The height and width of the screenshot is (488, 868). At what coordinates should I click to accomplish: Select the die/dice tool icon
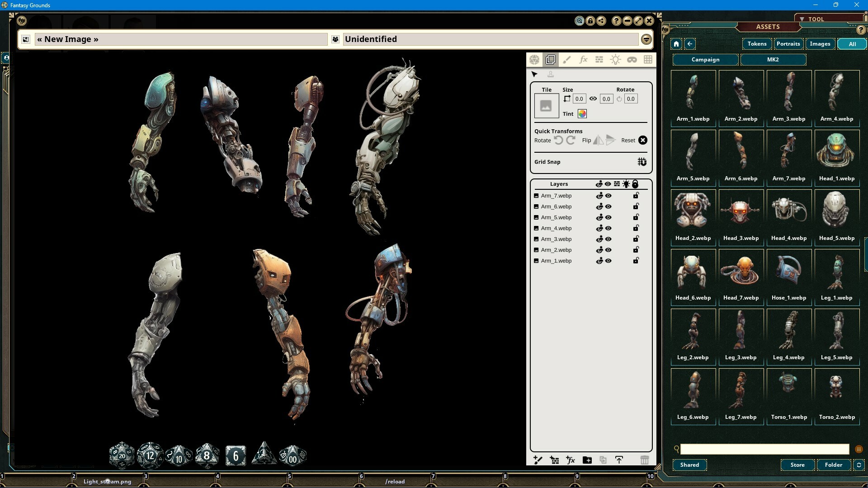(x=535, y=59)
